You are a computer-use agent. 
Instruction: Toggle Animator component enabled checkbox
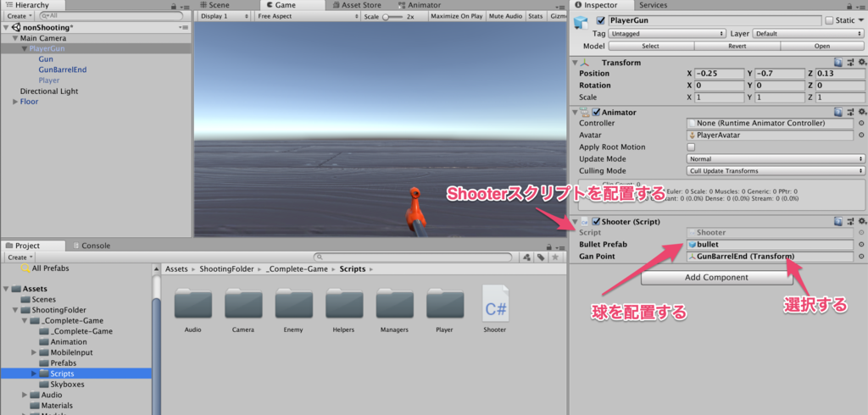click(596, 112)
